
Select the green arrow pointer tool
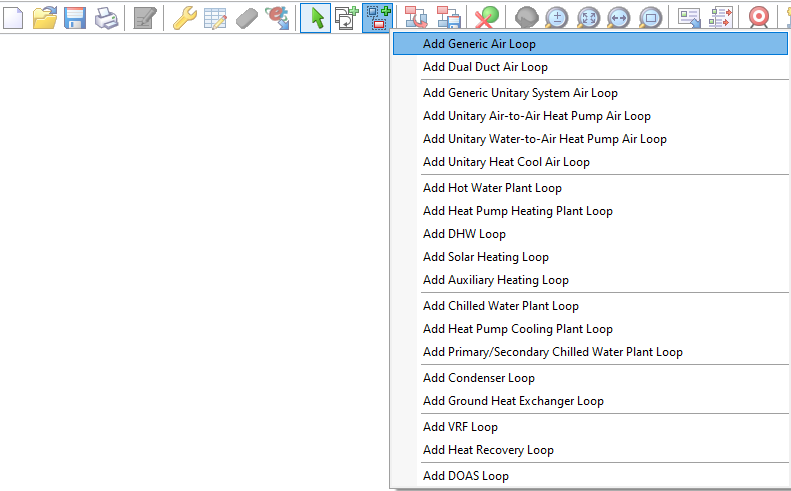pos(316,17)
